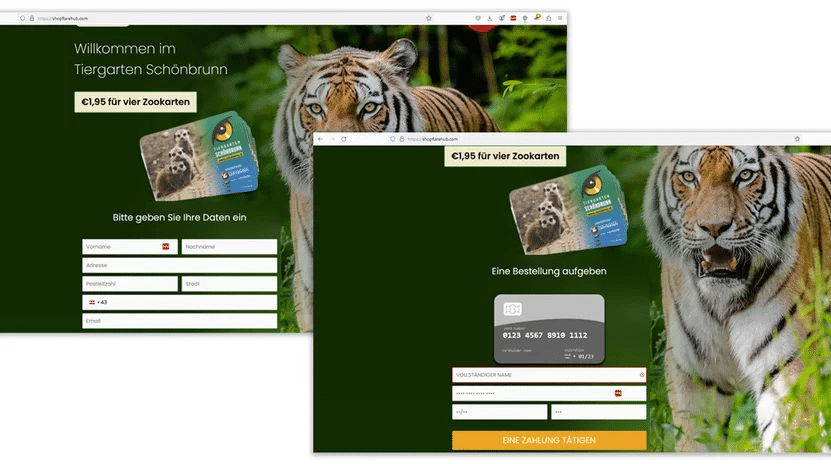Click the padlock icon in the back window's address bar
Screen dimensions: 831x464
(x=32, y=18)
